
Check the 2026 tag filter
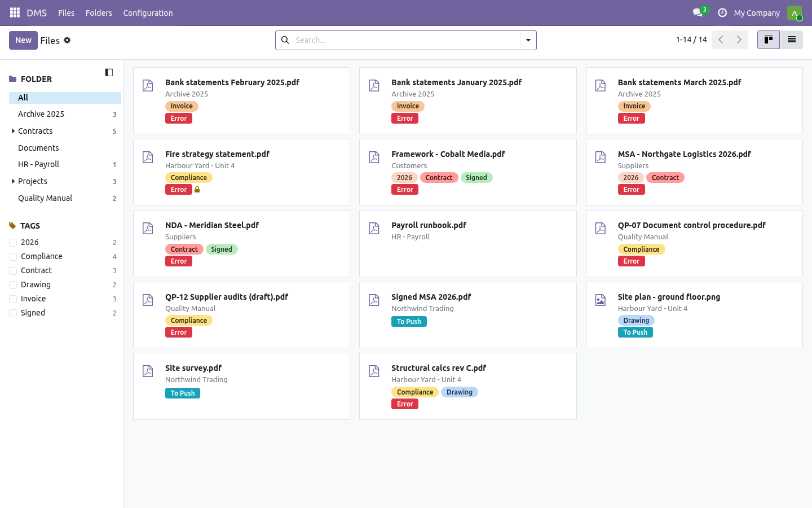tap(13, 243)
